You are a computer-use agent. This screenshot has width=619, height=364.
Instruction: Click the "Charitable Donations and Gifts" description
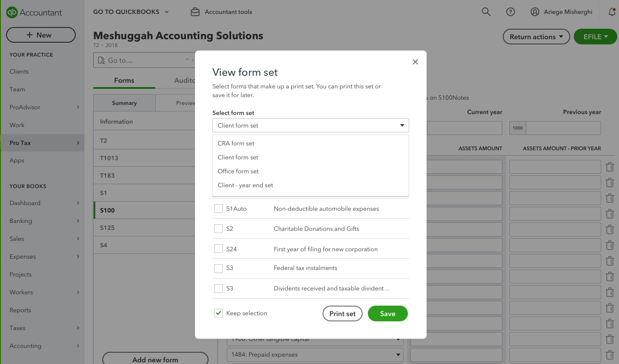click(x=316, y=229)
